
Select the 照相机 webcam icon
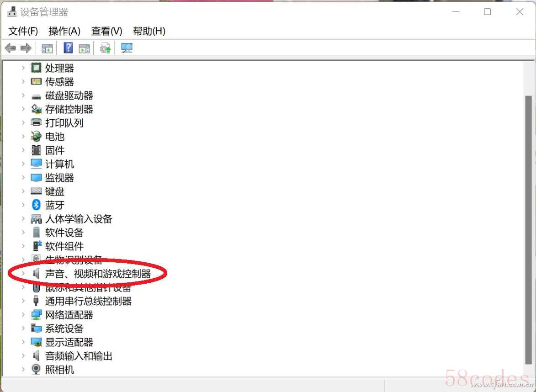click(x=36, y=370)
